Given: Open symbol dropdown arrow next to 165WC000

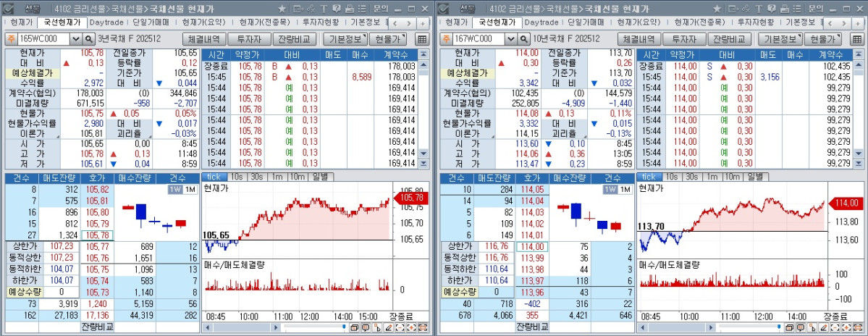Looking at the screenshot, I should [76, 39].
